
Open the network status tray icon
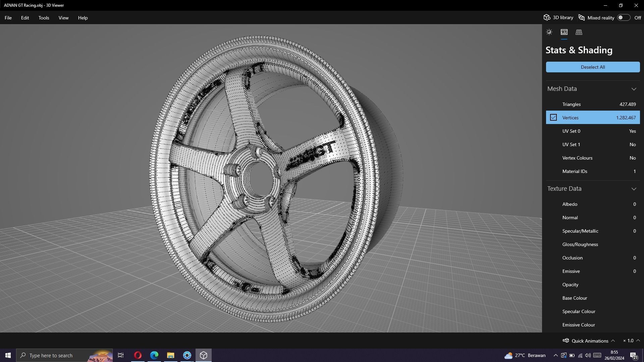click(x=580, y=355)
